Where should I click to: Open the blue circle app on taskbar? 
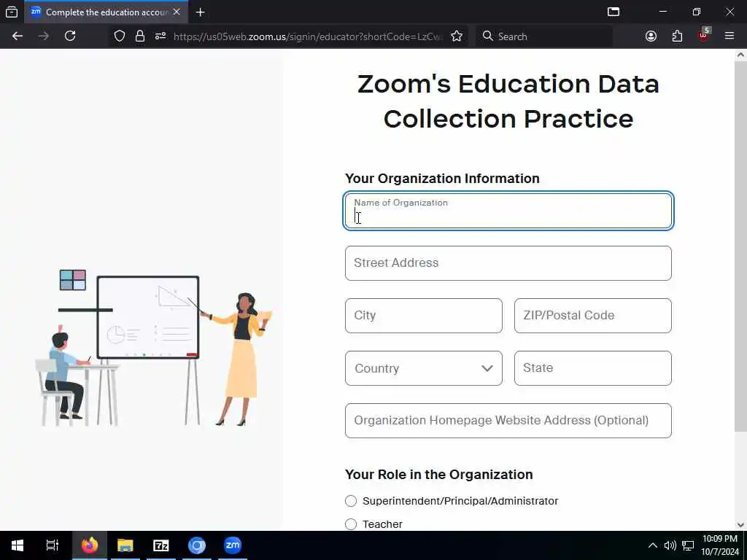point(197,545)
